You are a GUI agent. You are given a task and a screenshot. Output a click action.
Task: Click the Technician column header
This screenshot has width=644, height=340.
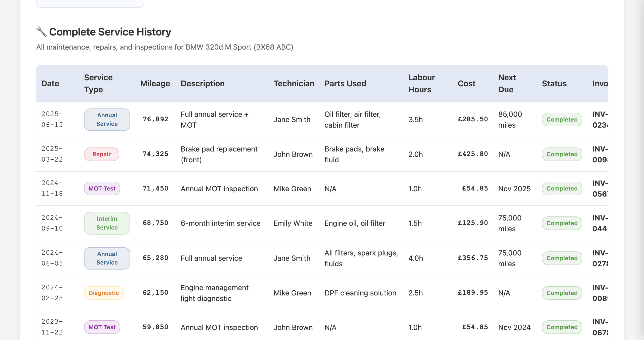(x=294, y=83)
